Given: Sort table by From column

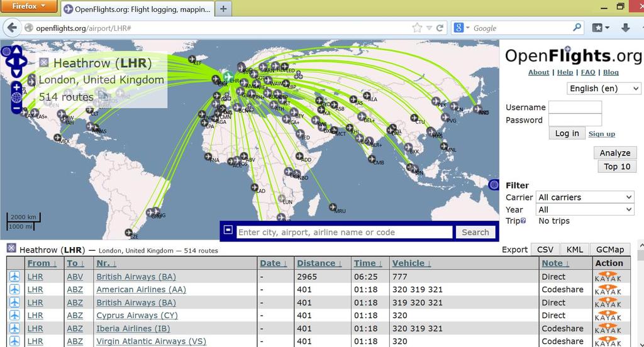Looking at the screenshot, I should tap(42, 263).
